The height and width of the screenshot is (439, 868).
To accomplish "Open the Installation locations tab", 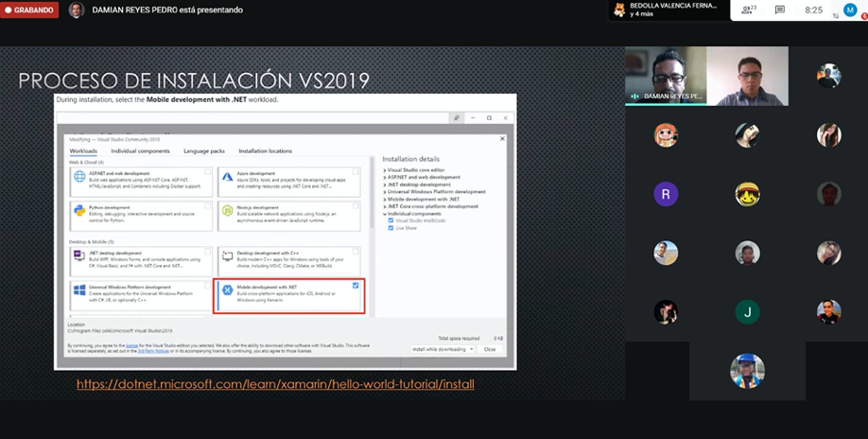I will click(x=265, y=151).
